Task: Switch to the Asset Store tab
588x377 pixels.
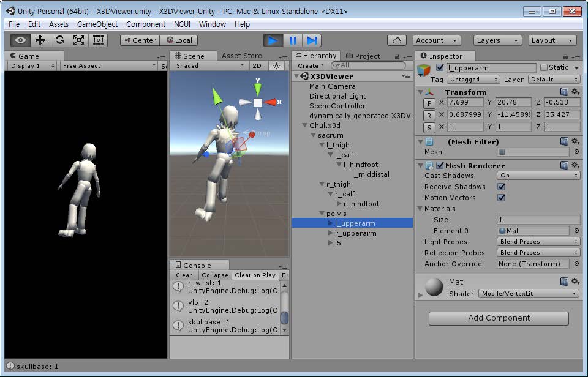Action: pos(241,56)
